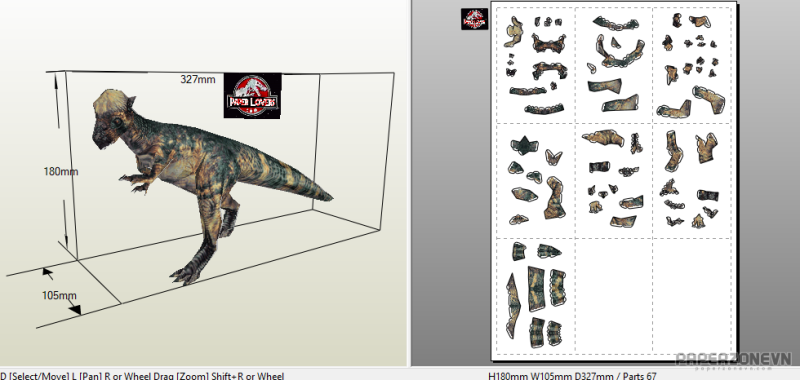Select the large tail strip part on bottom-left page
This screenshot has width=800, height=380.
(x=513, y=306)
